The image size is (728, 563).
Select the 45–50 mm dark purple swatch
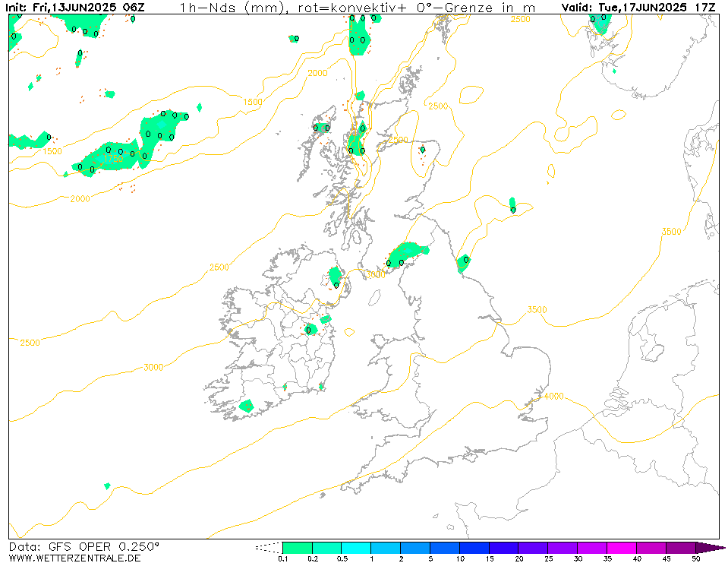click(x=681, y=548)
